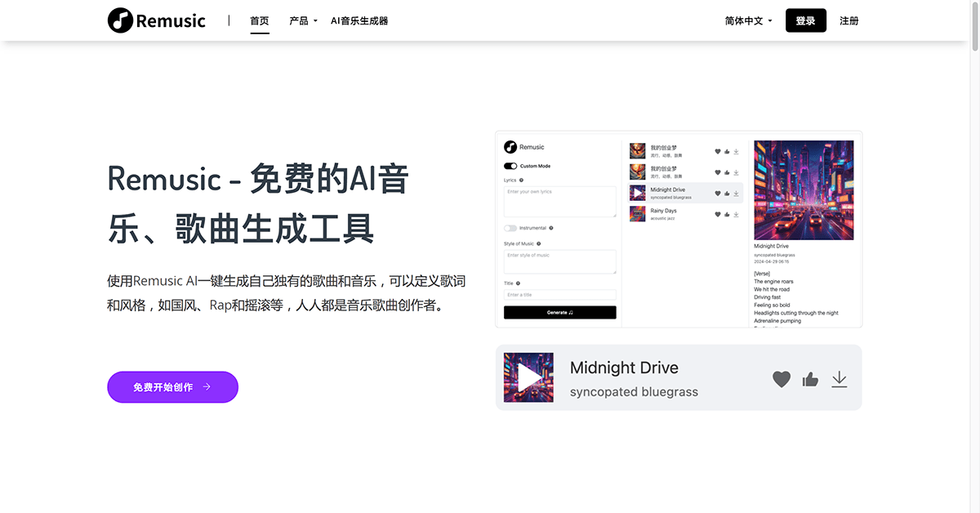This screenshot has height=513, width=980.
Task: Select the Rainy Days song title
Action: click(663, 211)
